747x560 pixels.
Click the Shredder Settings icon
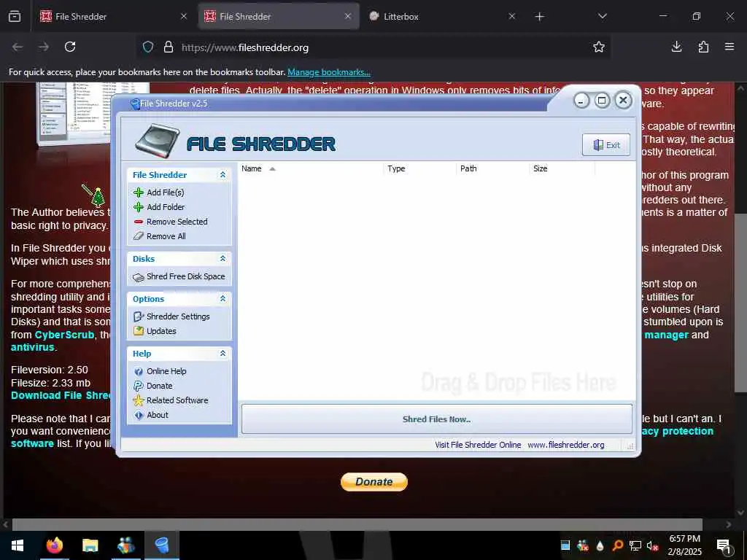(138, 316)
